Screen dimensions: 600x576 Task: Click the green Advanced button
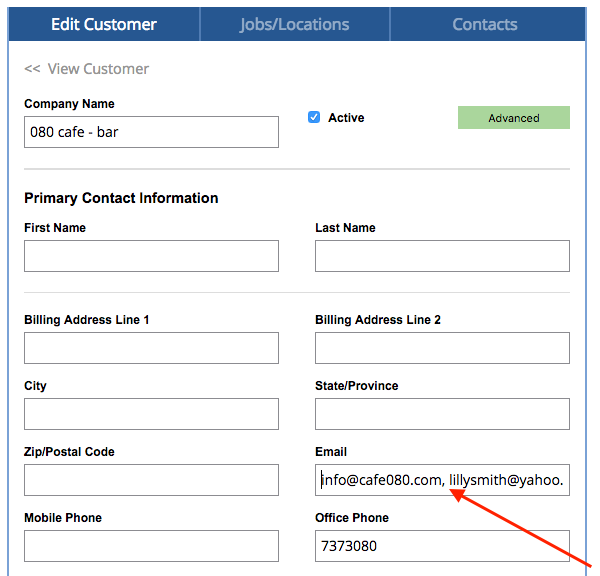coord(513,118)
